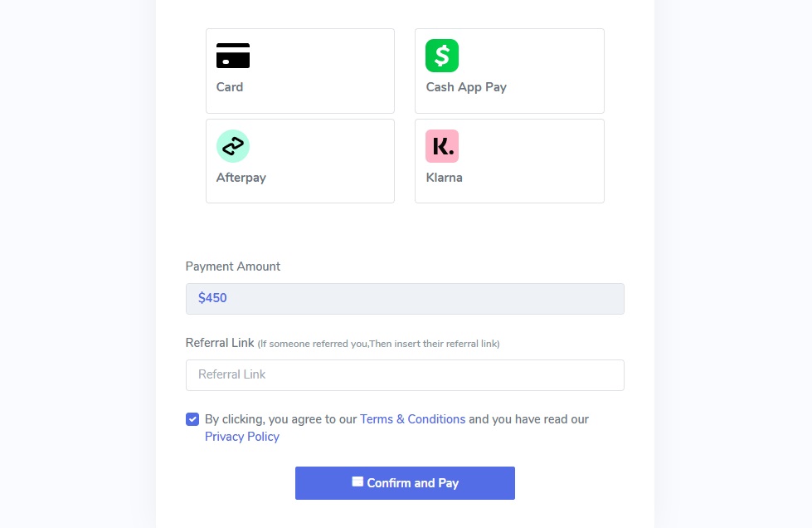This screenshot has width=812, height=528.
Task: Click the "and you have read our" text
Action: [x=528, y=419]
